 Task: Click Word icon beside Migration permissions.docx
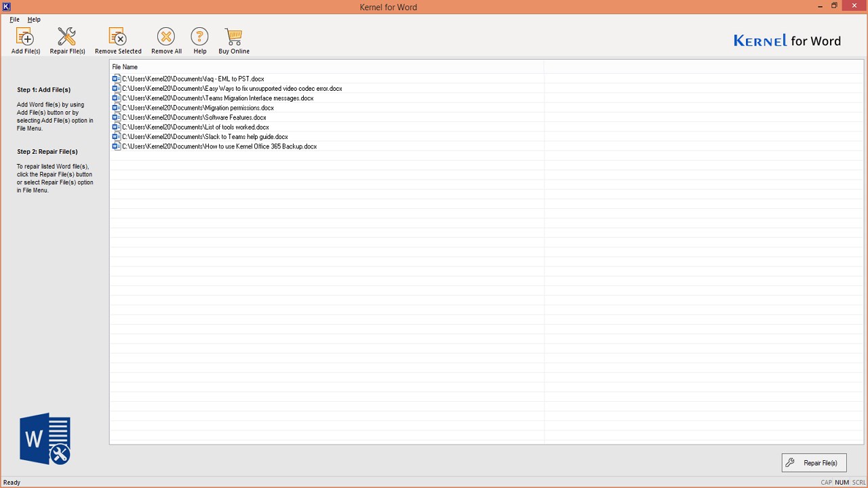pos(116,108)
